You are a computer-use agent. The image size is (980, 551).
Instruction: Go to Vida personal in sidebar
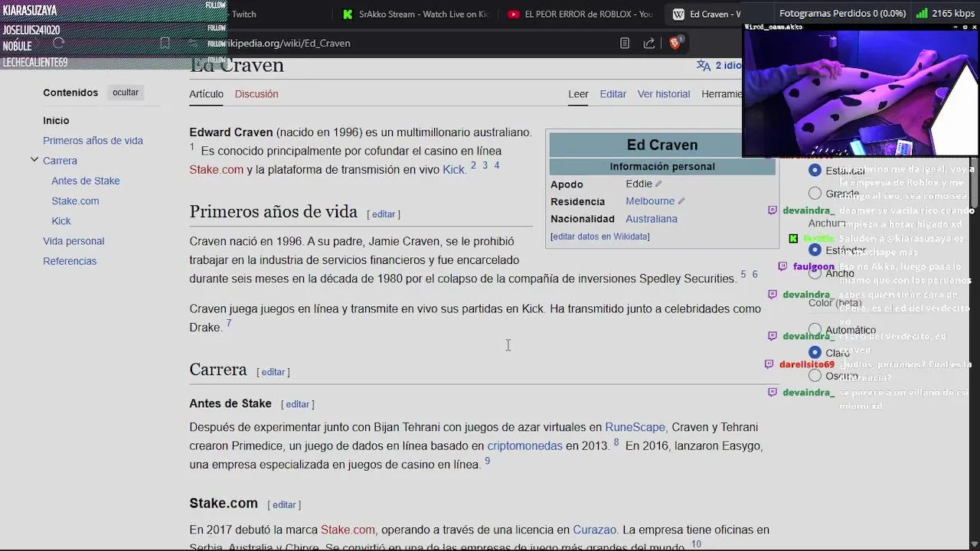coord(73,241)
